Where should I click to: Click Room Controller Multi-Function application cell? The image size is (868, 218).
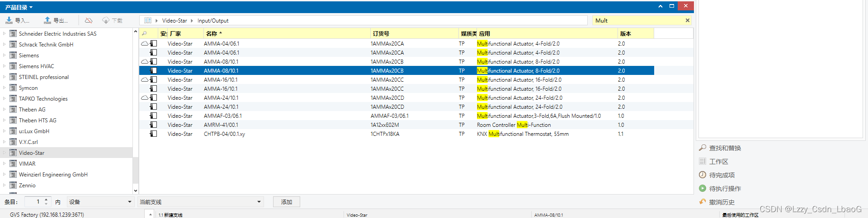(x=514, y=125)
